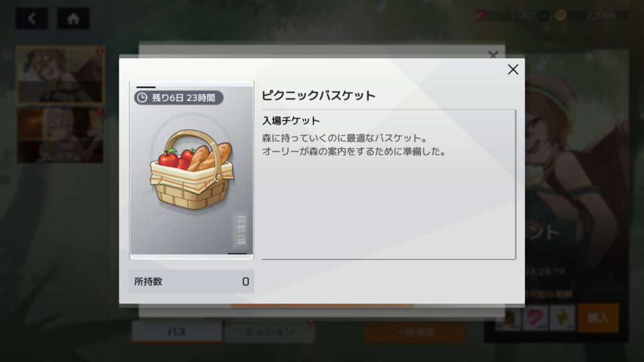
Task: Tap the orange progress bar below dialog
Action: [x=322, y=306]
